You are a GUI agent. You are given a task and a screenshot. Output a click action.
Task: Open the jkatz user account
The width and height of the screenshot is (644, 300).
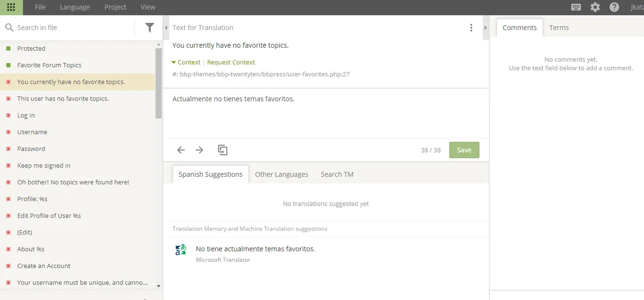[637, 7]
